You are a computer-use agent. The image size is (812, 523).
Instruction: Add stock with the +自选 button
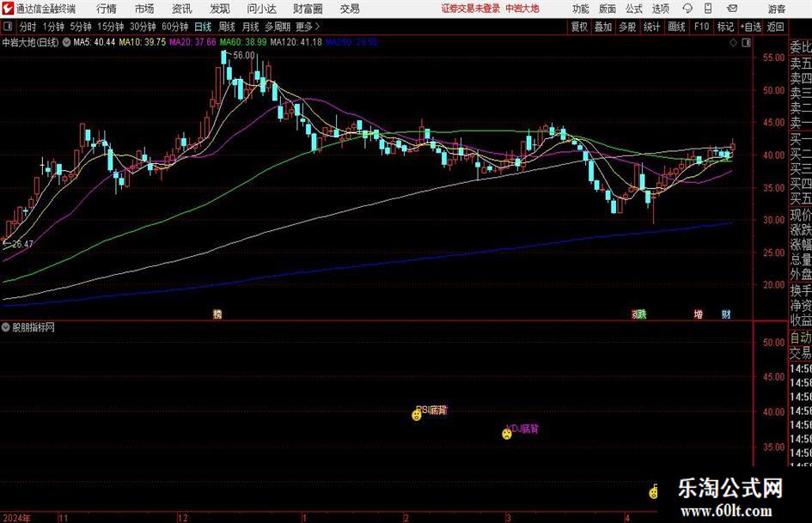751,27
